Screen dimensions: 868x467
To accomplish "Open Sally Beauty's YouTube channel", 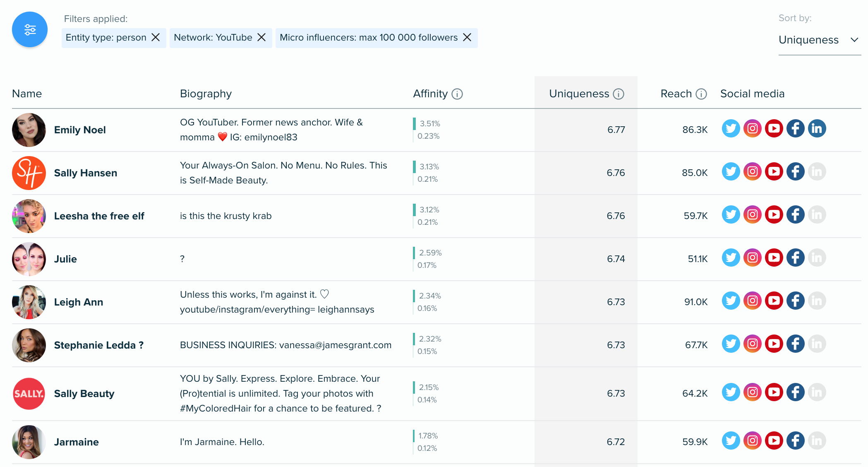I will coord(774,392).
